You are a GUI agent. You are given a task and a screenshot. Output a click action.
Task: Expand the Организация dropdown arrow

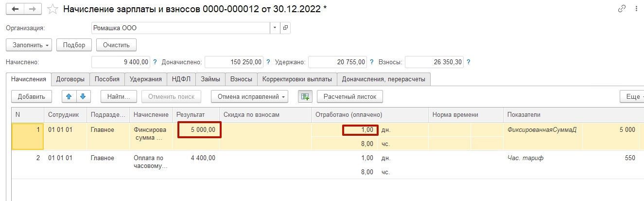[x=275, y=28]
